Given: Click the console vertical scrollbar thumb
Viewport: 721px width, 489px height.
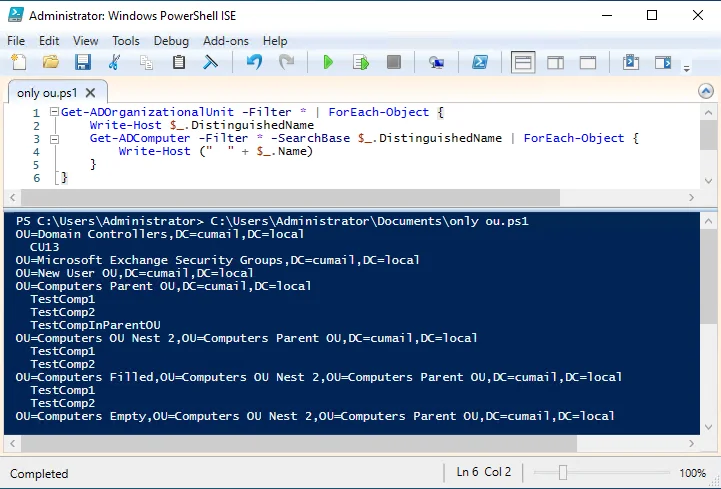Looking at the screenshot, I should pyautogui.click(x=708, y=276).
